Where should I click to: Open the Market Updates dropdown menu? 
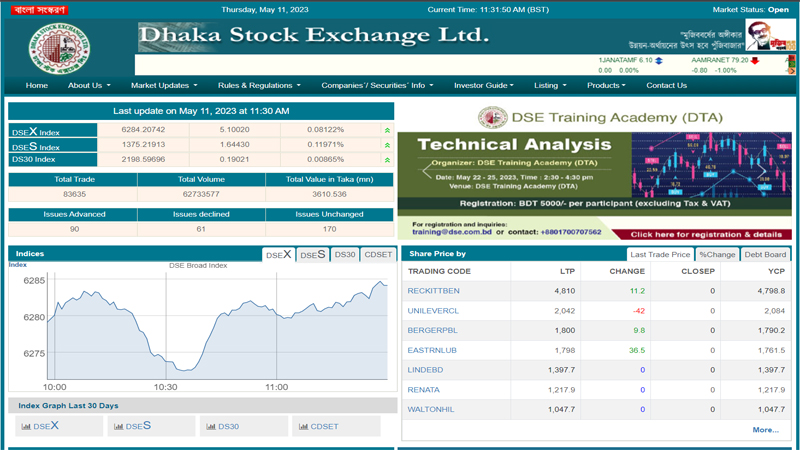click(x=164, y=86)
